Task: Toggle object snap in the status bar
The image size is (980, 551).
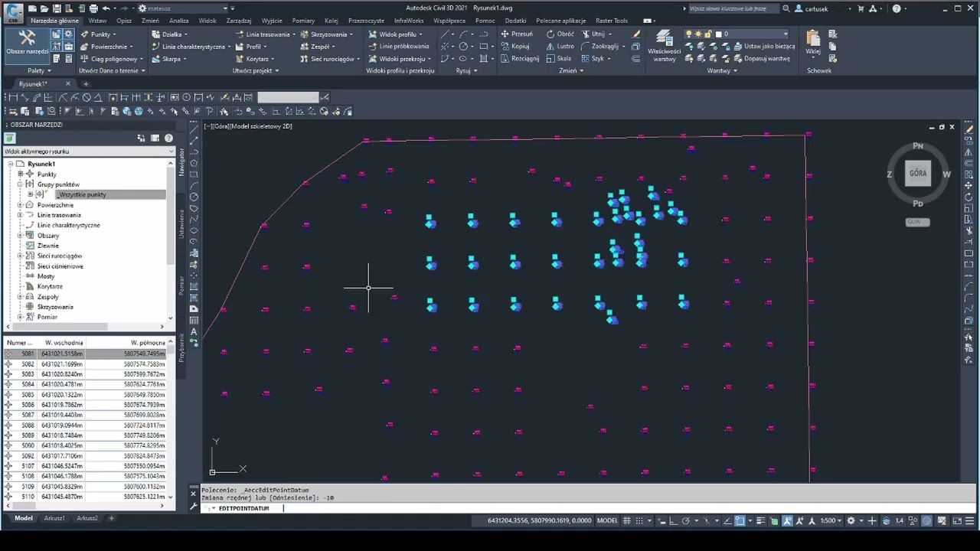Action: [740, 520]
